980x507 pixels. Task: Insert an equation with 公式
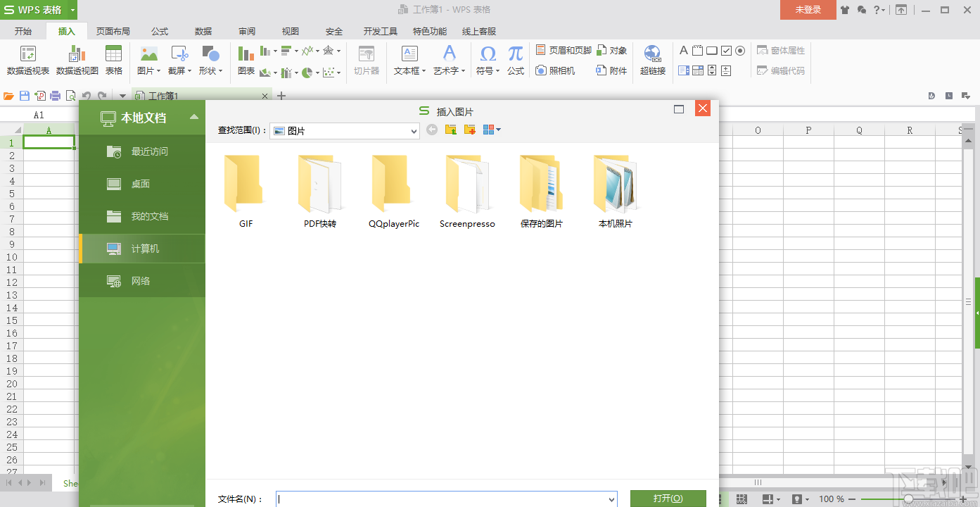point(514,60)
